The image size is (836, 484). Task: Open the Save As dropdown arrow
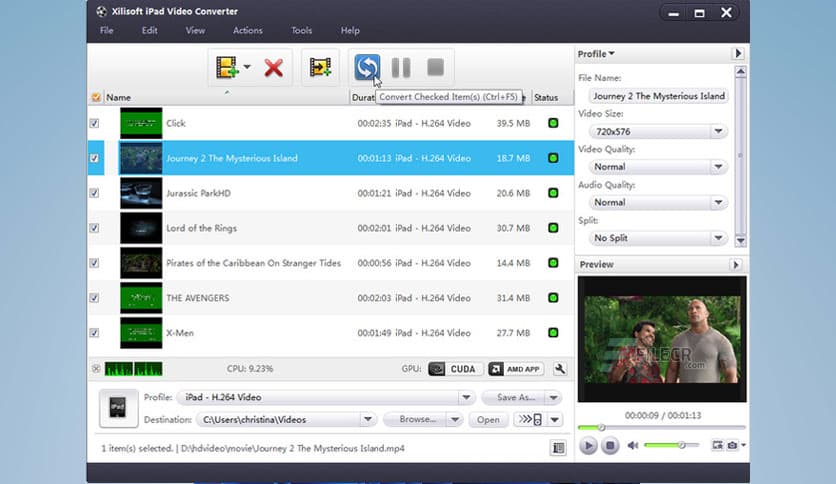click(553, 398)
